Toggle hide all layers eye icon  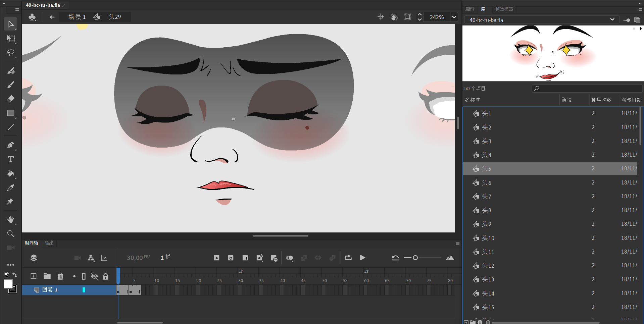point(95,276)
